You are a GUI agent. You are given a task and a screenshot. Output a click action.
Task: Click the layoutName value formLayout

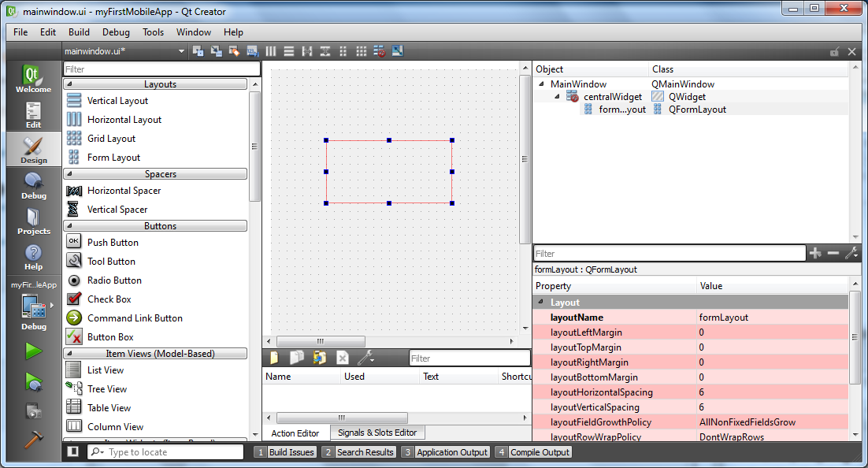pos(724,318)
